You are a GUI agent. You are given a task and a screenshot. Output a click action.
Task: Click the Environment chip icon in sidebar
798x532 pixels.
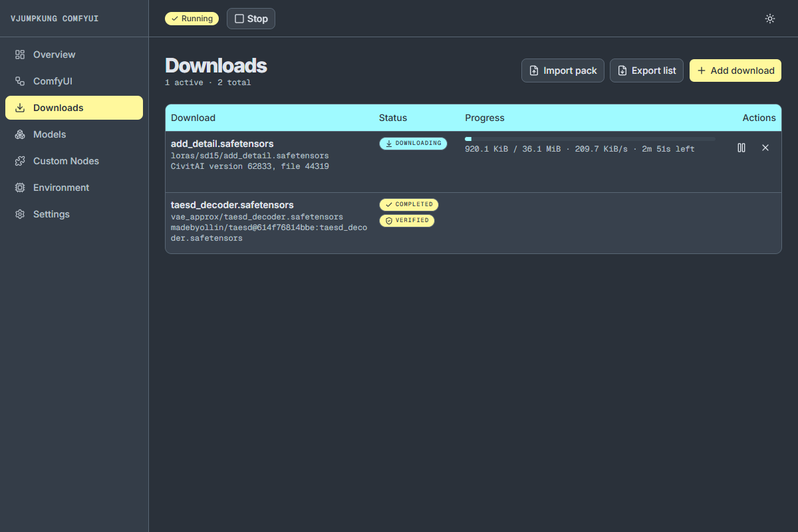click(20, 188)
